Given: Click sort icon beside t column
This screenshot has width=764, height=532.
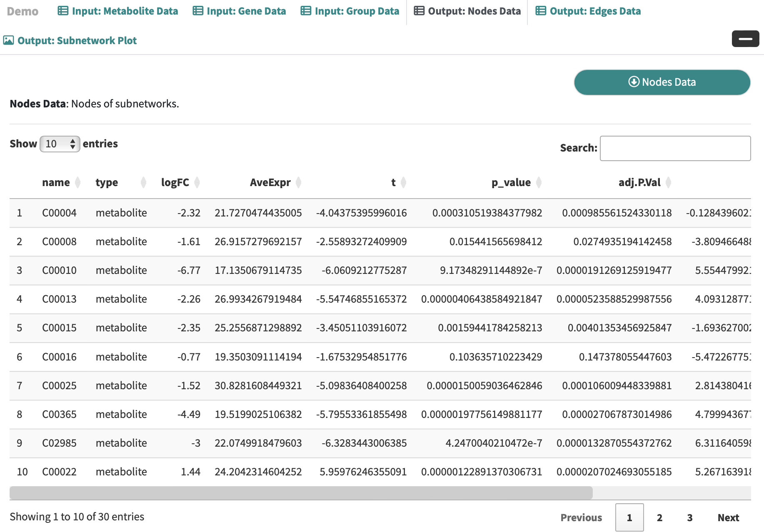Looking at the screenshot, I should pos(403,183).
